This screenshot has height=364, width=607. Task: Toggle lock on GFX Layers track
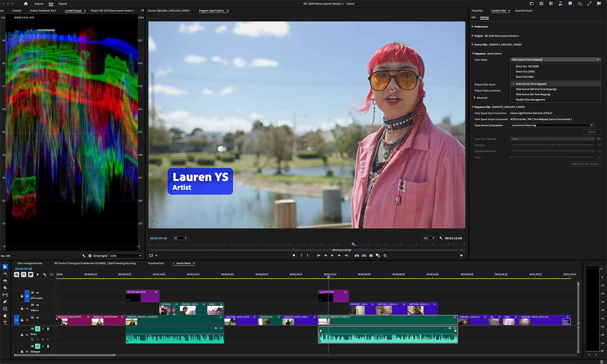(x=22, y=296)
